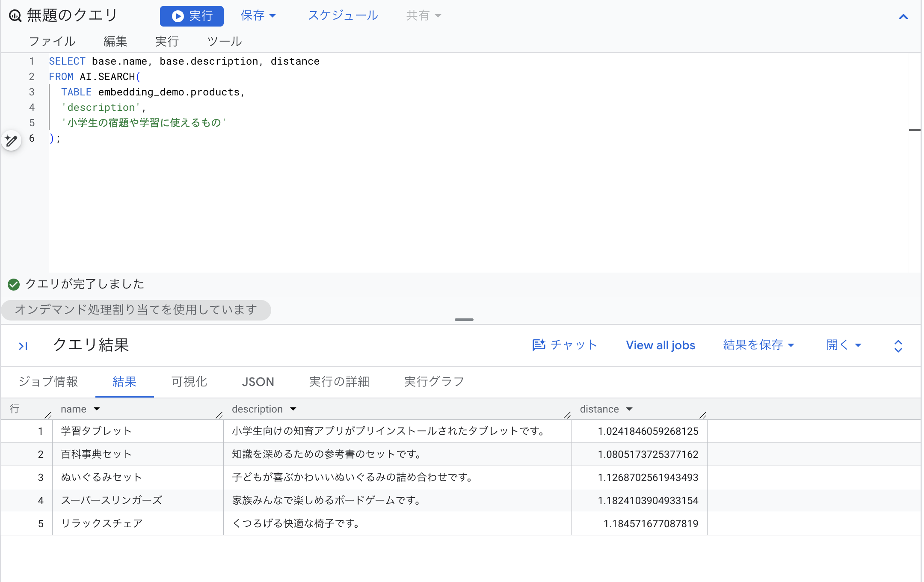Click the AI.SEARCH function text in editor
924x582 pixels.
[107, 77]
